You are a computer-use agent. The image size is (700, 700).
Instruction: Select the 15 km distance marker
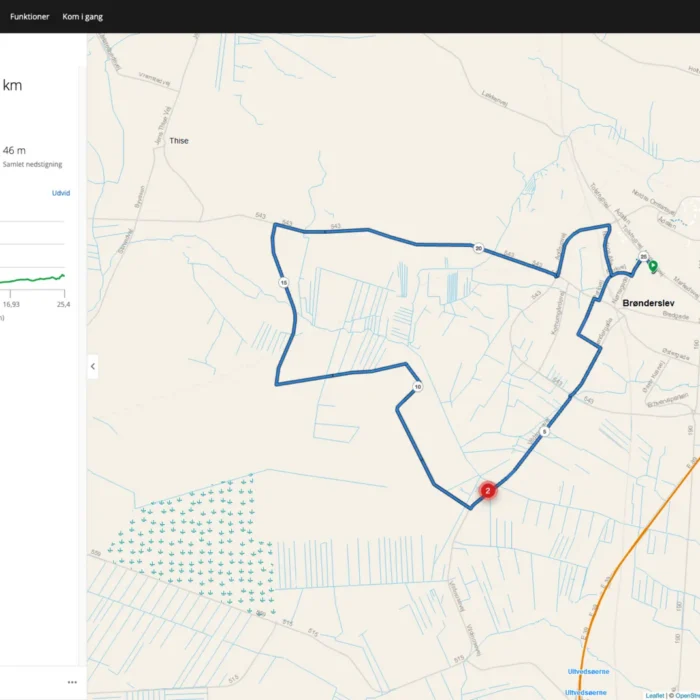[x=284, y=284]
